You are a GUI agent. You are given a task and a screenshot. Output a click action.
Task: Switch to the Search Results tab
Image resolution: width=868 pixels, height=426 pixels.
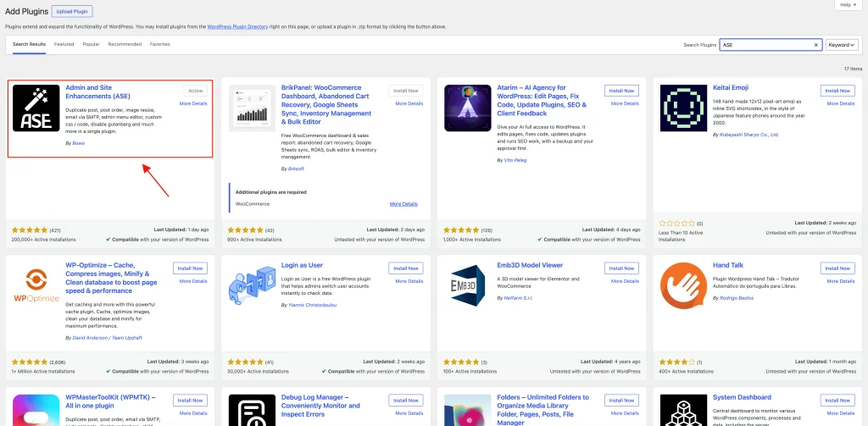click(x=30, y=44)
